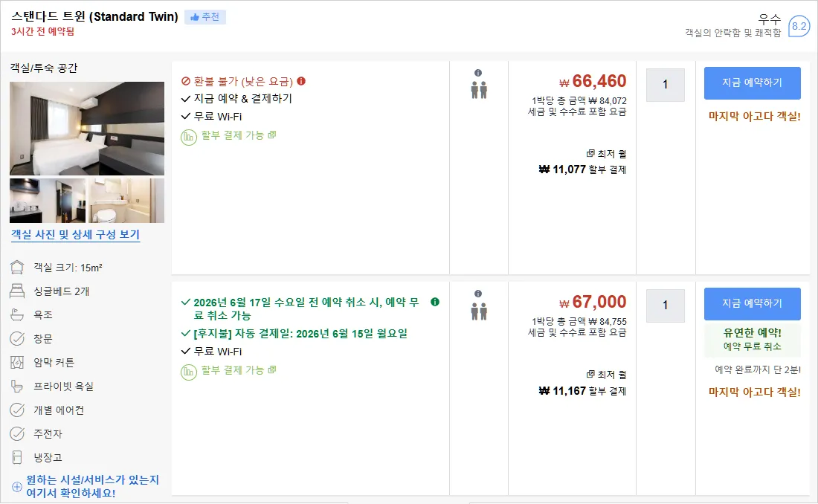Click two-guest icon in the ₩66,460 row
This screenshot has width=818, height=504.
[x=479, y=90]
